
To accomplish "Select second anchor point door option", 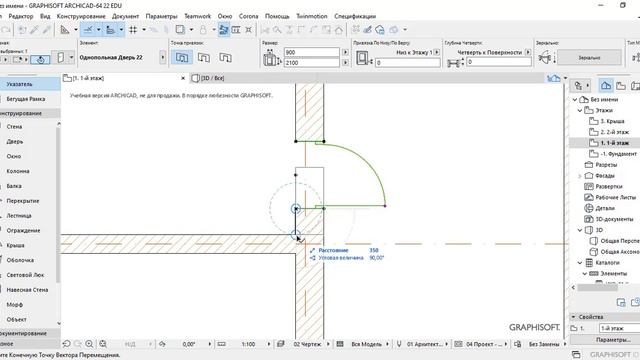I will coord(204,58).
